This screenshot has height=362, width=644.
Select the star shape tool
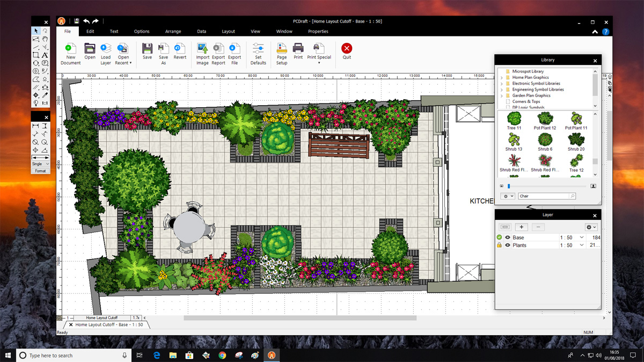(x=45, y=87)
